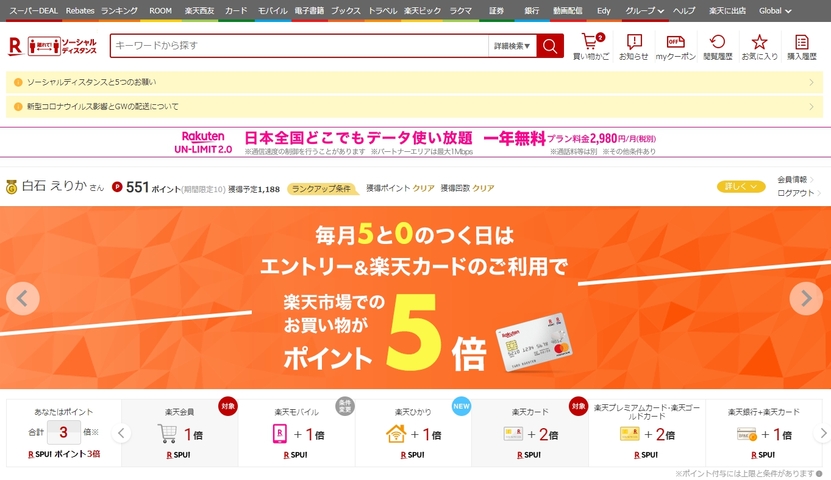The image size is (831, 480).
Task: Expand the グループ menu
Action: (644, 11)
